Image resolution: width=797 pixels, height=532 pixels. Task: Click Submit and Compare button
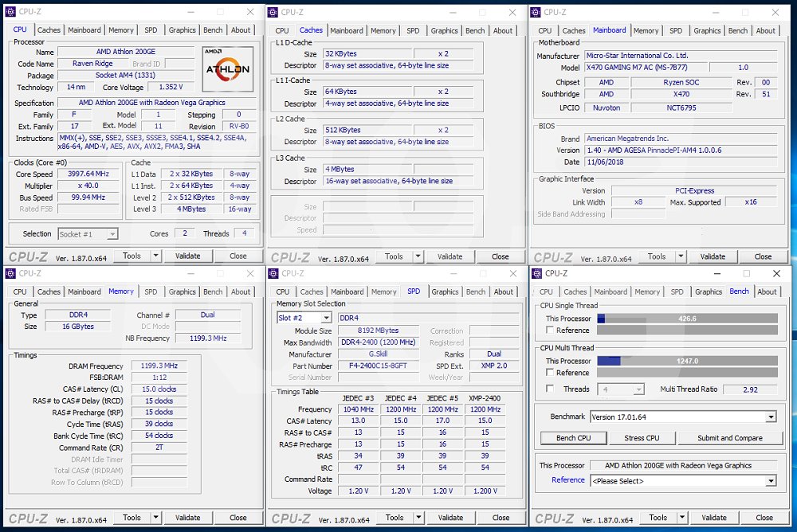pyautogui.click(x=730, y=438)
